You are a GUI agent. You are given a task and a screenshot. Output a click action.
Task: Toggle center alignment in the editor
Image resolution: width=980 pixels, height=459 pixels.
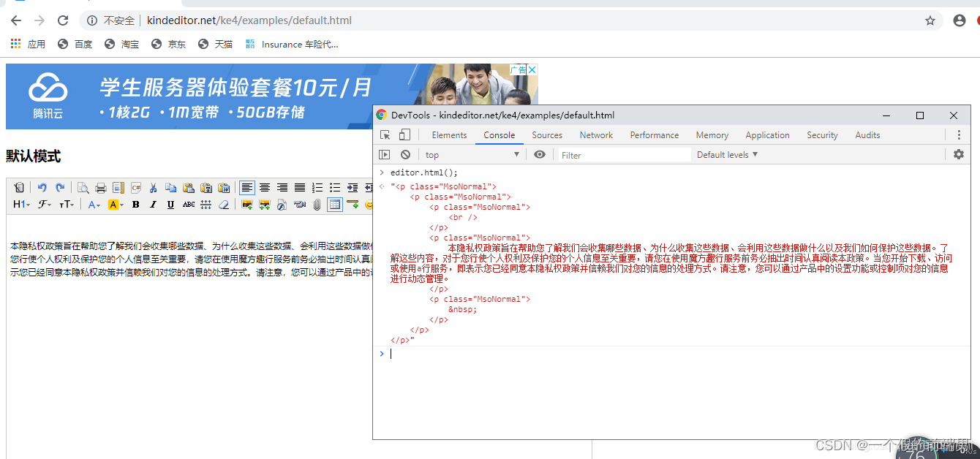tap(264, 188)
